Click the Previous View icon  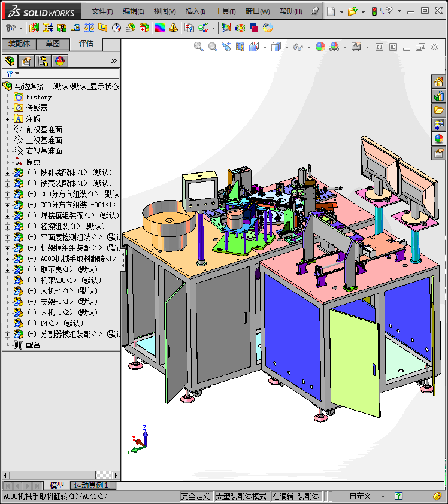click(226, 47)
